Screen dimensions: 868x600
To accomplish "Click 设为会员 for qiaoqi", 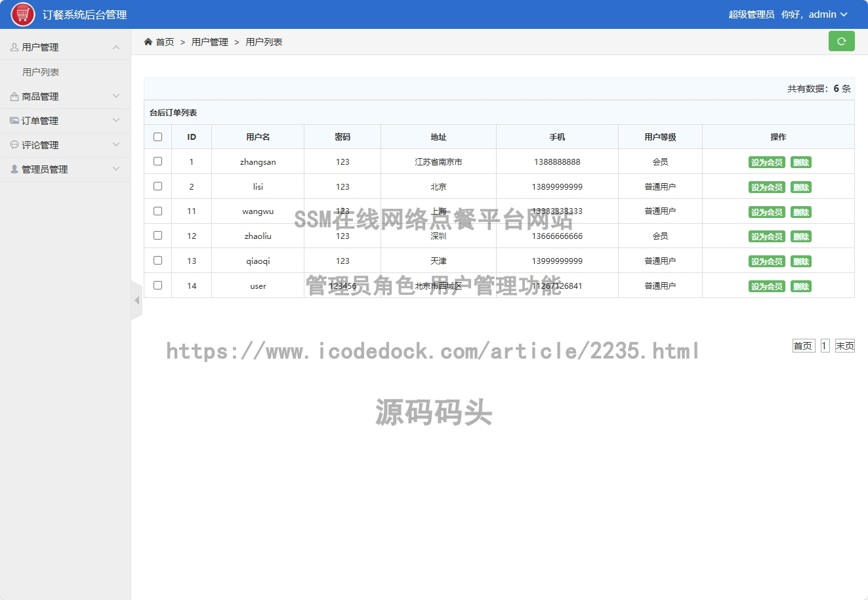I will tap(766, 261).
